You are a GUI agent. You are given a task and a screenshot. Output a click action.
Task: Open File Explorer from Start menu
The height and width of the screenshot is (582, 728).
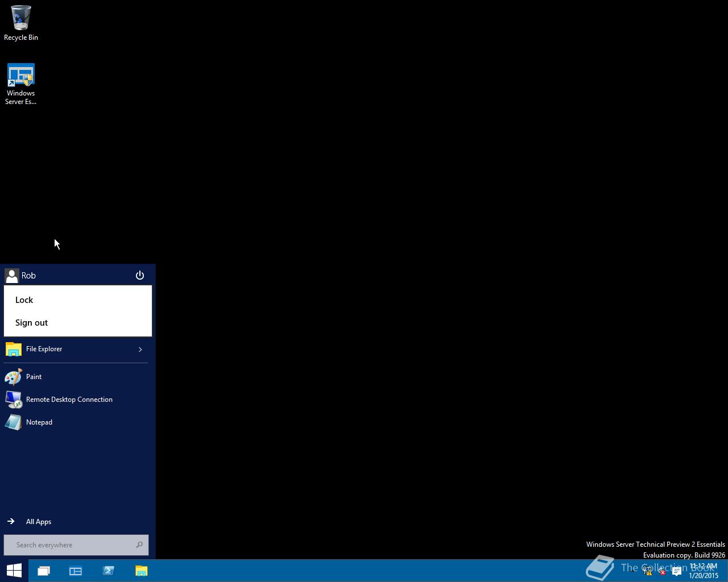[68, 349]
